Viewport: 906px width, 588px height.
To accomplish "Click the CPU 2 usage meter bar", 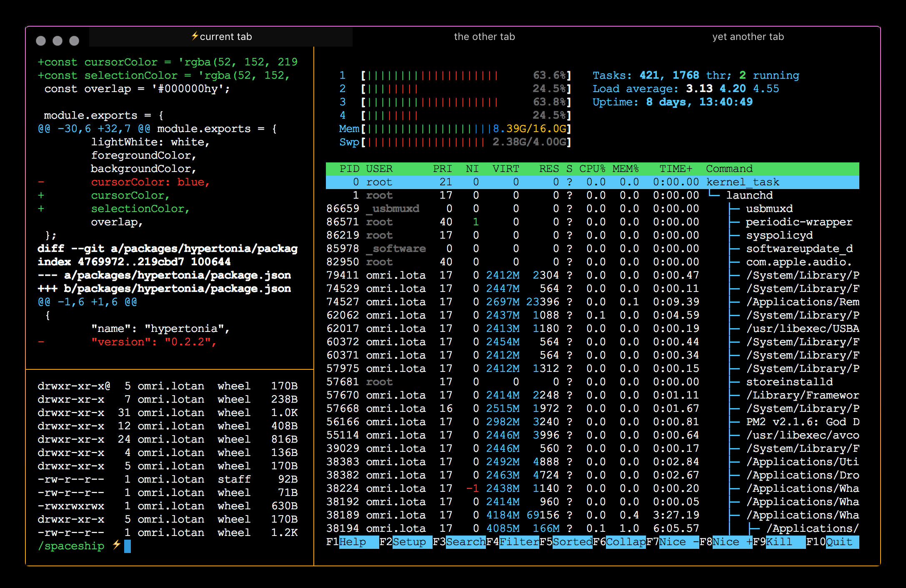I will pyautogui.click(x=466, y=89).
